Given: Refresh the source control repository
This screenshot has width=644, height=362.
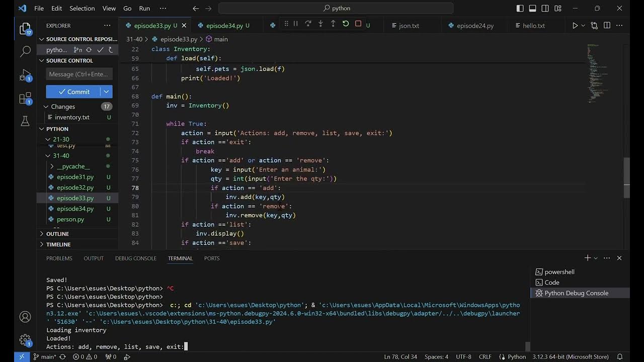Looking at the screenshot, I should pyautogui.click(x=111, y=50).
